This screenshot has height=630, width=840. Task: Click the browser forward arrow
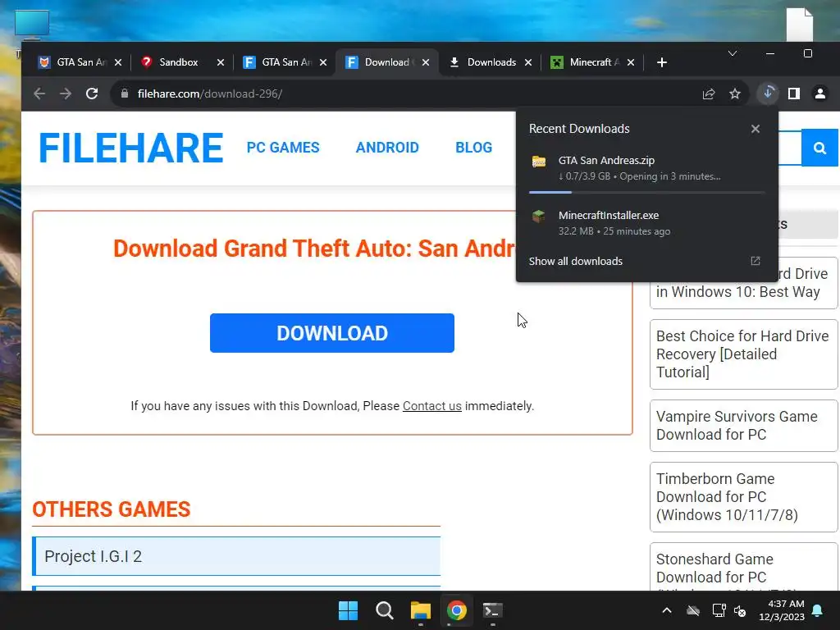(x=66, y=94)
